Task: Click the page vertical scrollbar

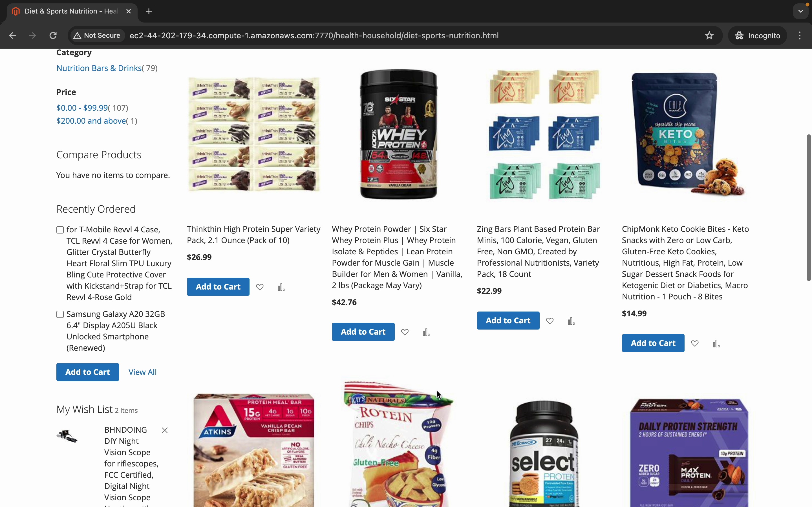Action: tap(809, 208)
